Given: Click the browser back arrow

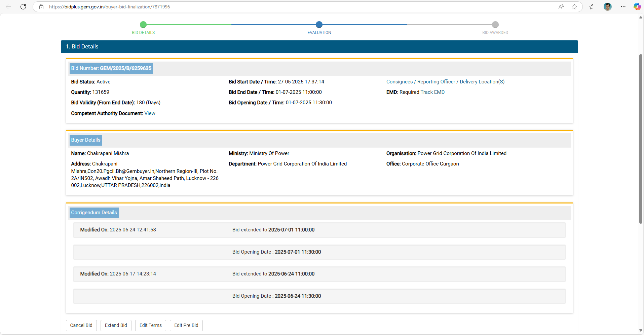Looking at the screenshot, I should 9,7.
